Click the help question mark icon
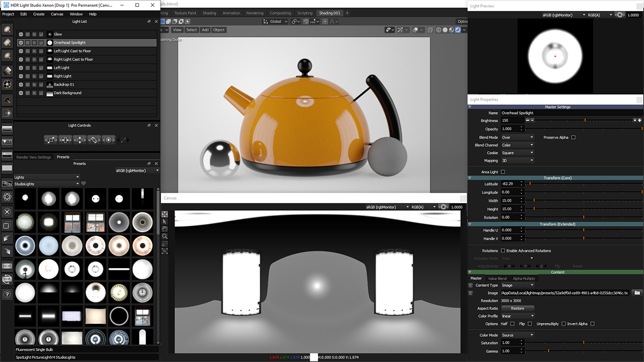The image size is (644, 362). tap(8, 293)
